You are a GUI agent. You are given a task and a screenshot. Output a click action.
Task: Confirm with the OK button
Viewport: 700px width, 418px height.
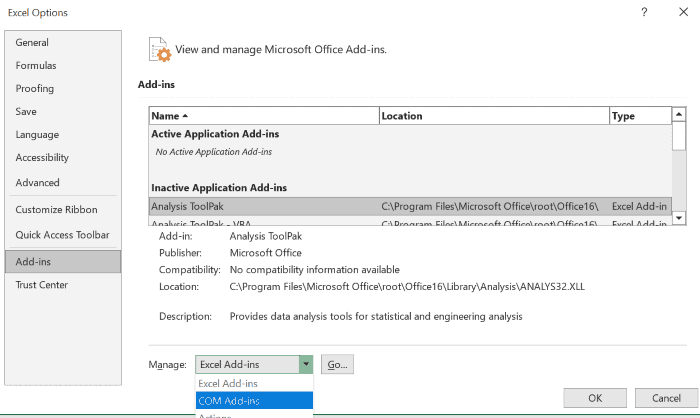[595, 398]
